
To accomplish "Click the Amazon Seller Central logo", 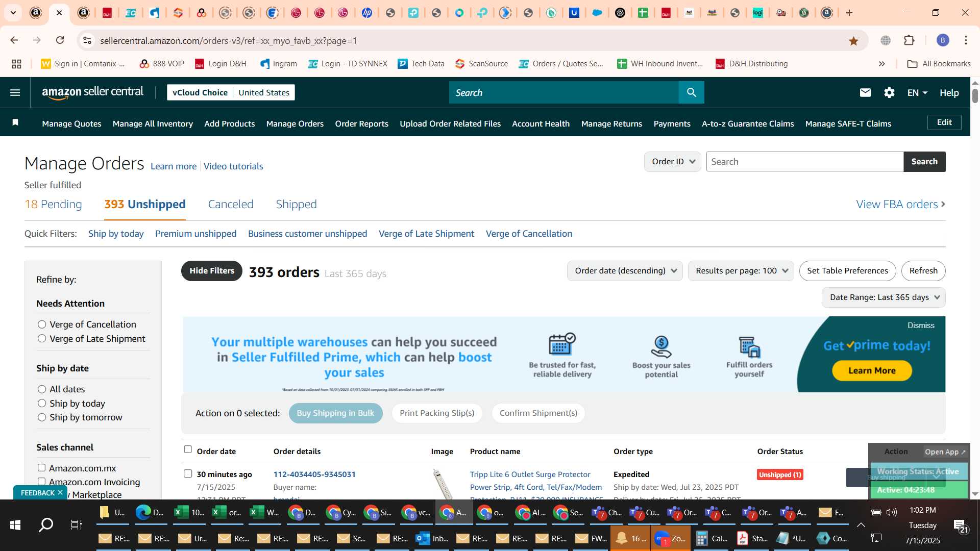I will (92, 92).
